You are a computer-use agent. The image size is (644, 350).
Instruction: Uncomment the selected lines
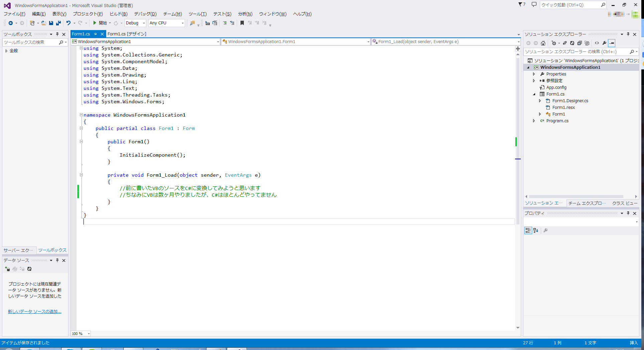point(232,23)
